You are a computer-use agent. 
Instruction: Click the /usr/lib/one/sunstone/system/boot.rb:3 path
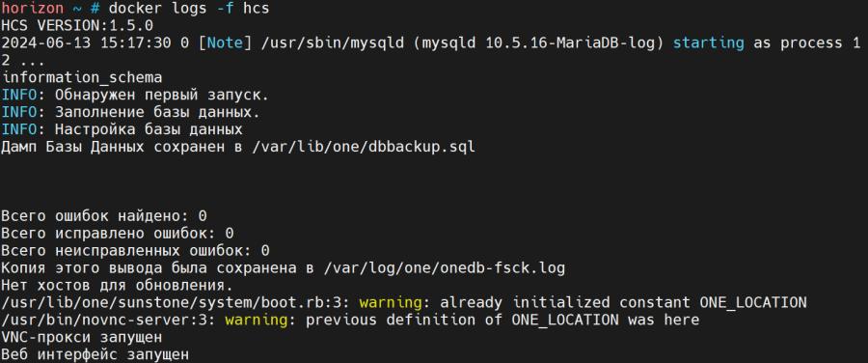(x=176, y=302)
